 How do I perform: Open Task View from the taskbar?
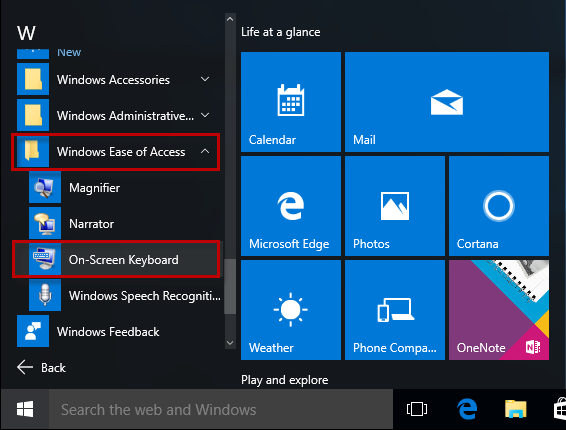(x=417, y=409)
